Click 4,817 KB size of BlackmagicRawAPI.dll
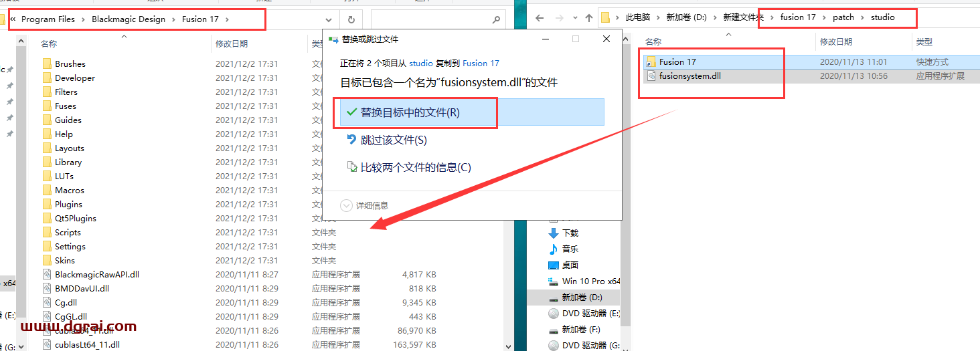Viewport: 980px width, 351px height. [419, 274]
